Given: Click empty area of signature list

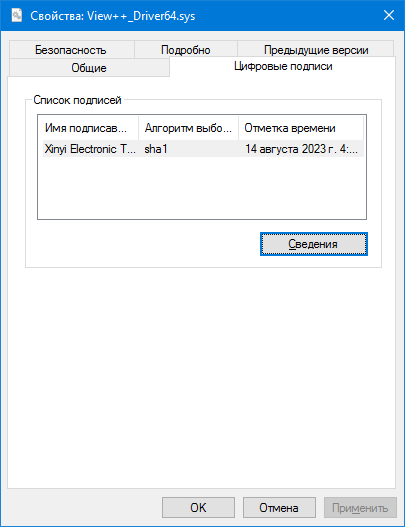Looking at the screenshot, I should [x=202, y=188].
